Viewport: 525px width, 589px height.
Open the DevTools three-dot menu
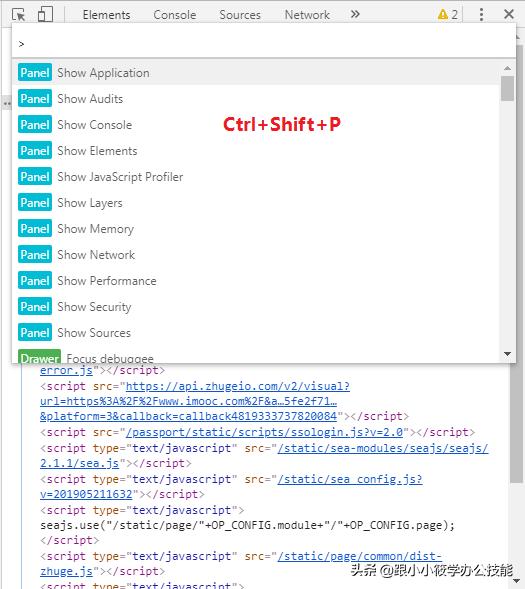(x=481, y=15)
